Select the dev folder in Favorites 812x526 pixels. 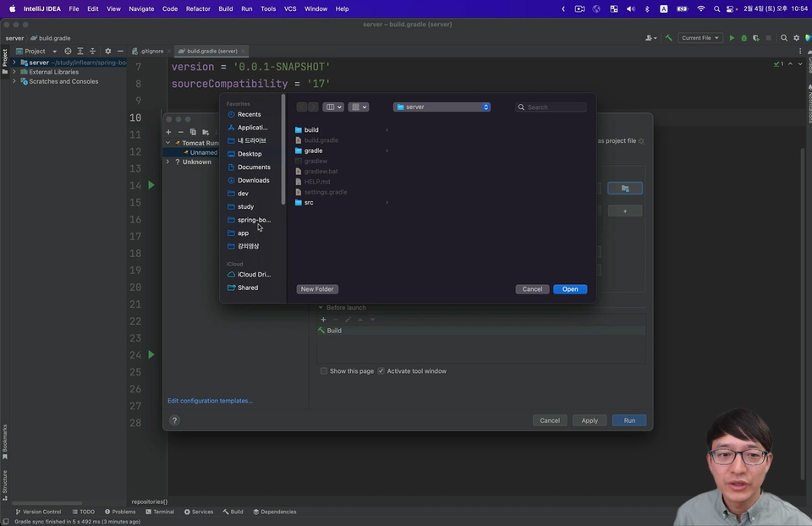[243, 194]
